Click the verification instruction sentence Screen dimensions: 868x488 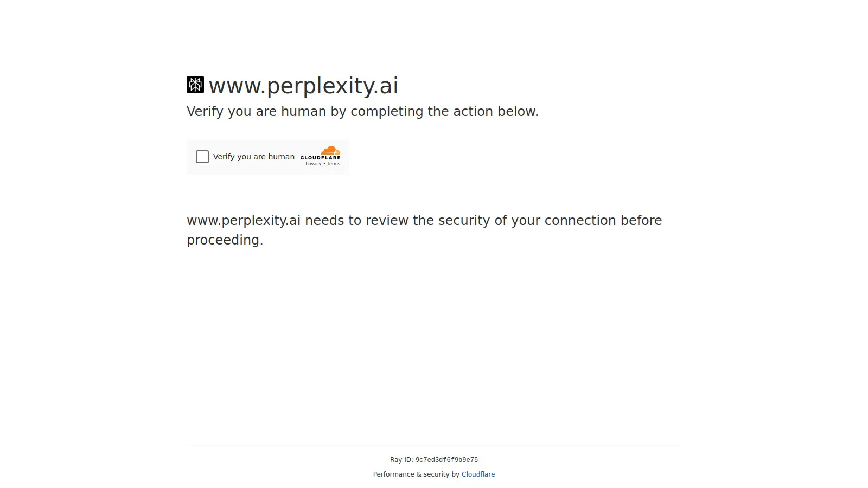click(363, 111)
